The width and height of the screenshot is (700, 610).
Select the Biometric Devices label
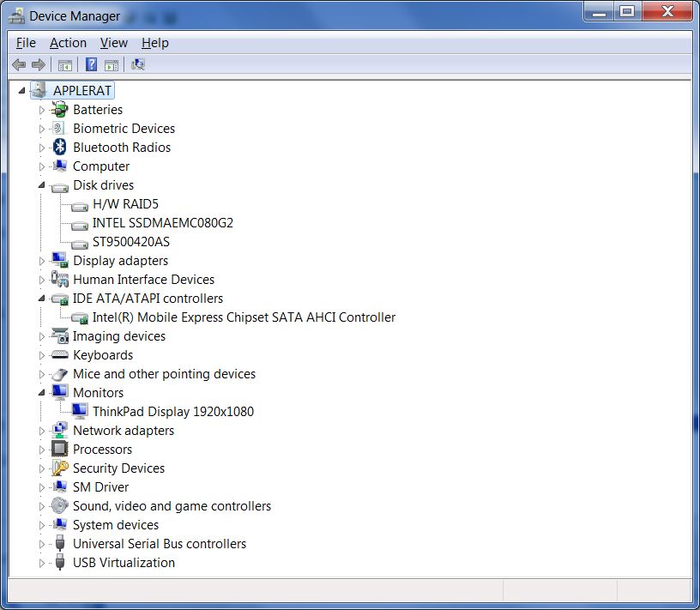124,129
